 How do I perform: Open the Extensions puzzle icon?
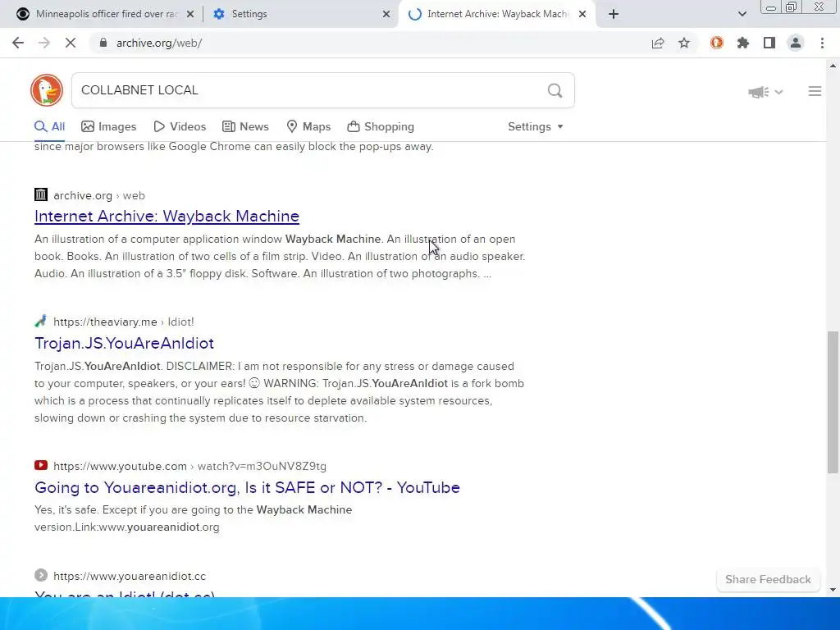pos(743,43)
